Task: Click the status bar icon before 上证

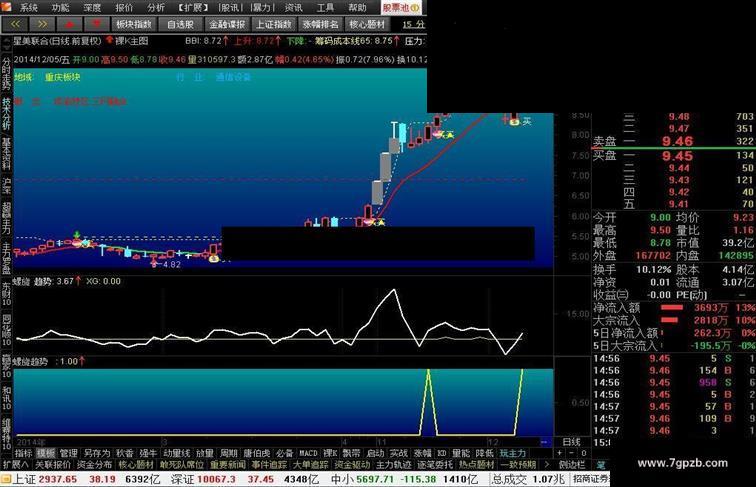Action: pos(6,479)
